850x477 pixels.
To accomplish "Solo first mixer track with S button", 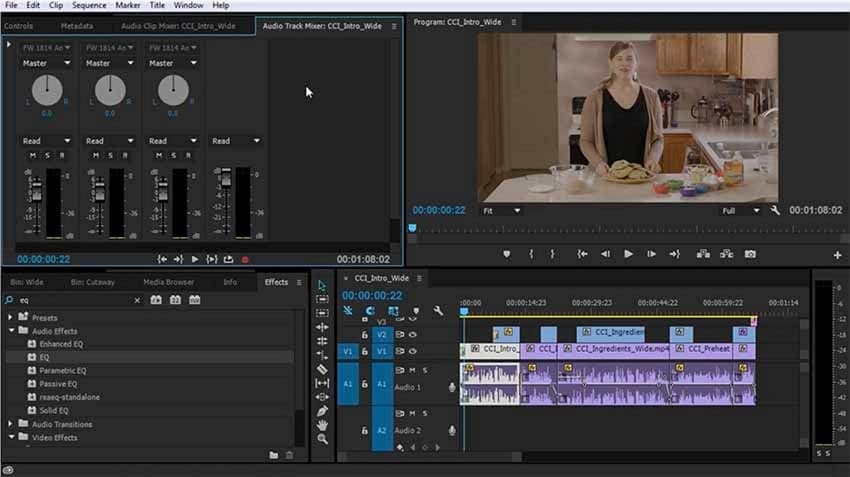I will tap(48, 156).
